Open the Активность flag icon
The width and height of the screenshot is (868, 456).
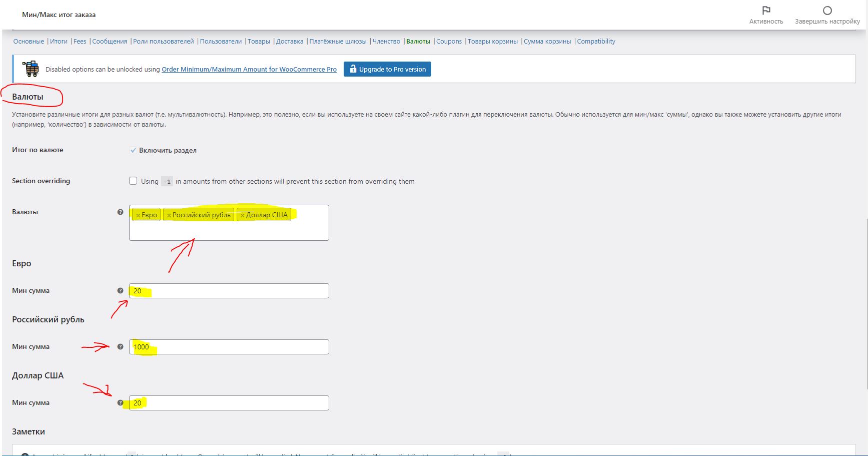pos(766,11)
